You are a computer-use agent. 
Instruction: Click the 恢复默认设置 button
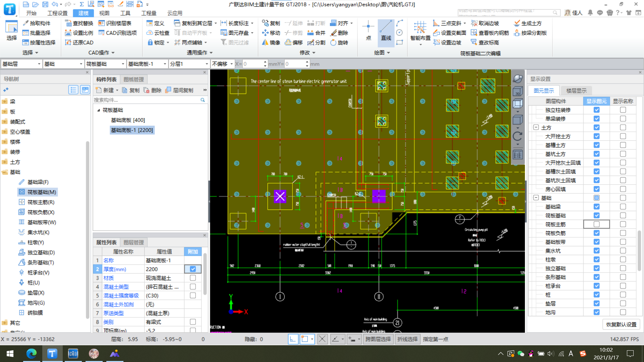[621, 324]
